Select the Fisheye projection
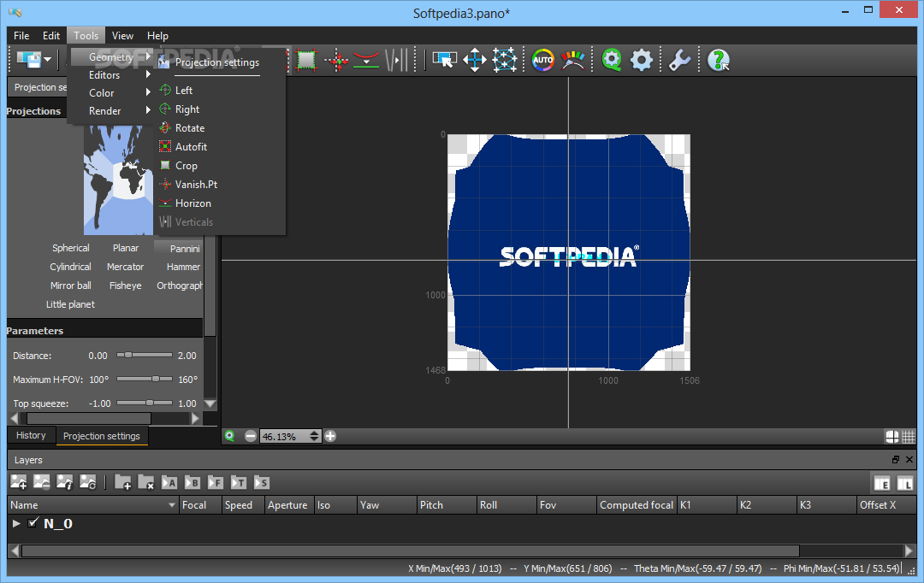Image resolution: width=924 pixels, height=583 pixels. click(126, 286)
